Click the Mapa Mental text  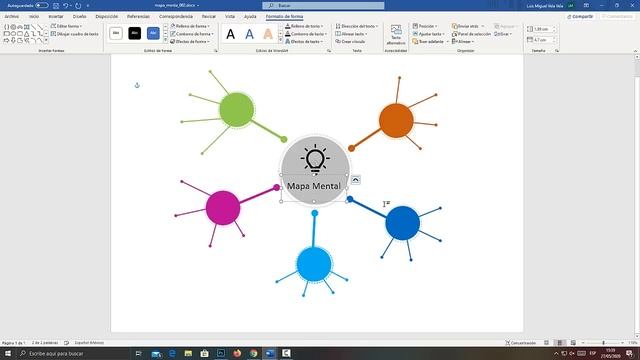click(313, 186)
